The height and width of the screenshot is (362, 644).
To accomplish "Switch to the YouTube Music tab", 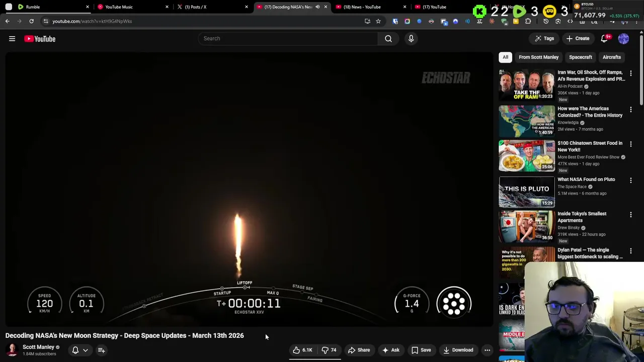I will [x=132, y=7].
